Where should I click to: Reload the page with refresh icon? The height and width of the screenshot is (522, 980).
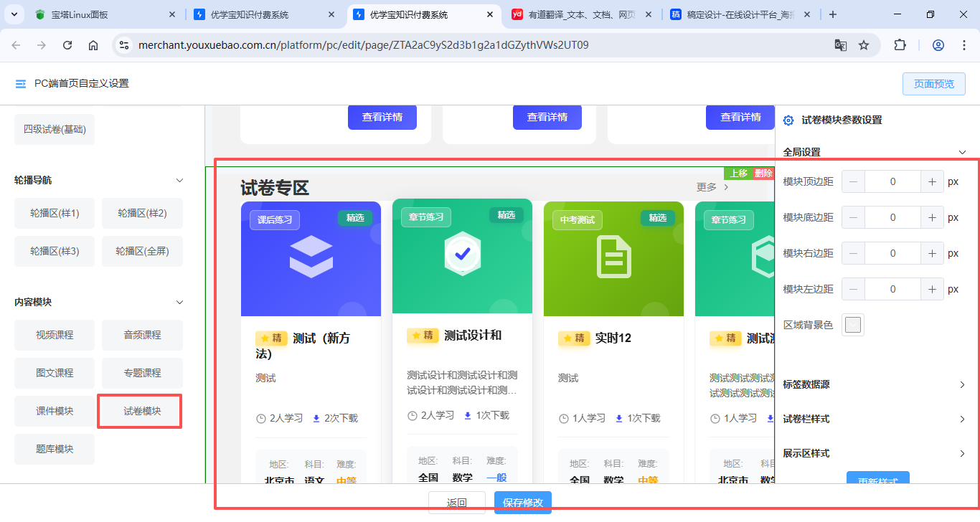[x=67, y=45]
